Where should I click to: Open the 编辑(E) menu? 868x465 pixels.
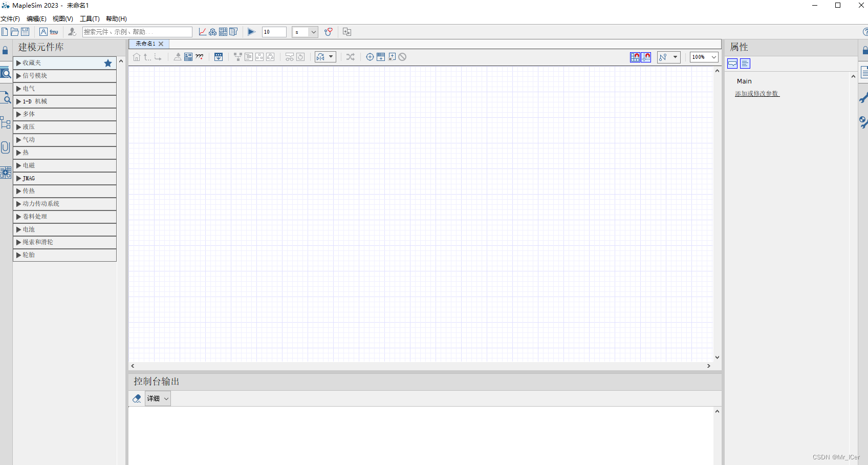coord(36,19)
